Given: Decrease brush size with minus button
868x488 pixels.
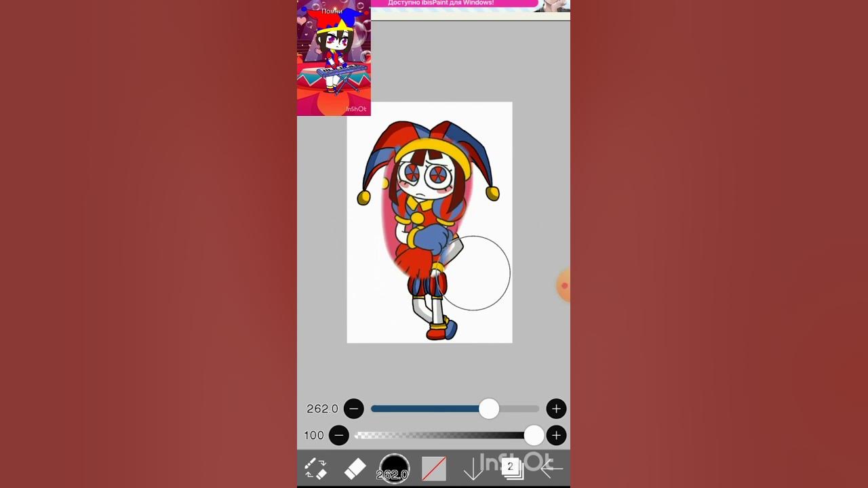Looking at the screenshot, I should pos(354,409).
